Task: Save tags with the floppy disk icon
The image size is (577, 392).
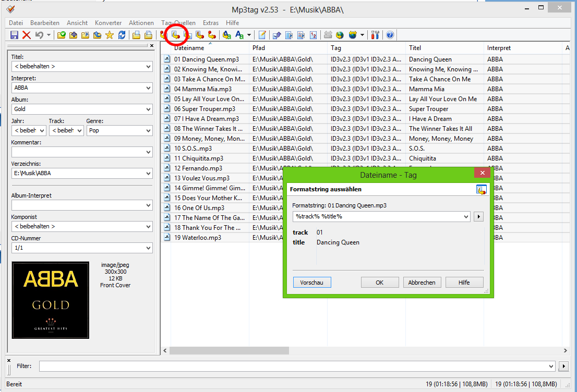Action: [x=14, y=35]
